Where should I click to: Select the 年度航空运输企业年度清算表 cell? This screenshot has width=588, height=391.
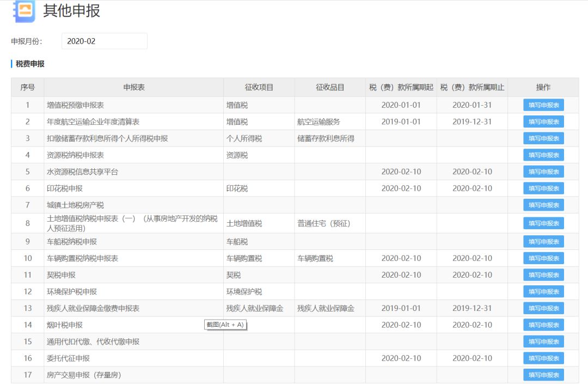pos(93,121)
